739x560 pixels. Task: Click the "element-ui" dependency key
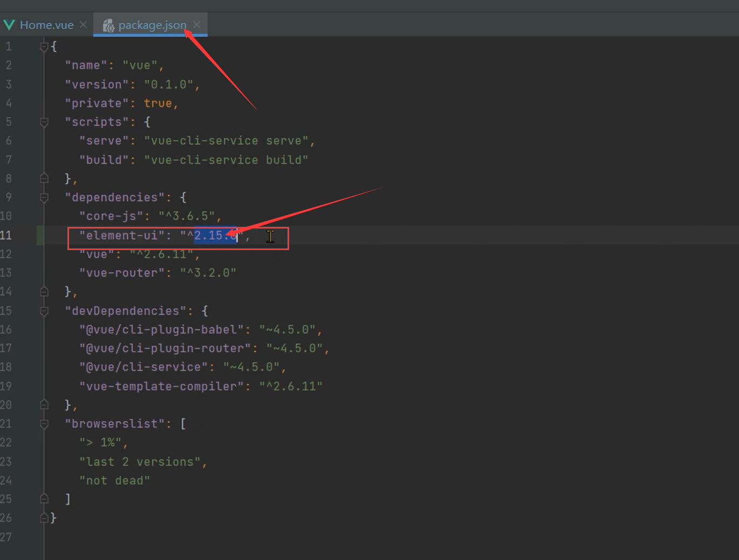coord(122,236)
